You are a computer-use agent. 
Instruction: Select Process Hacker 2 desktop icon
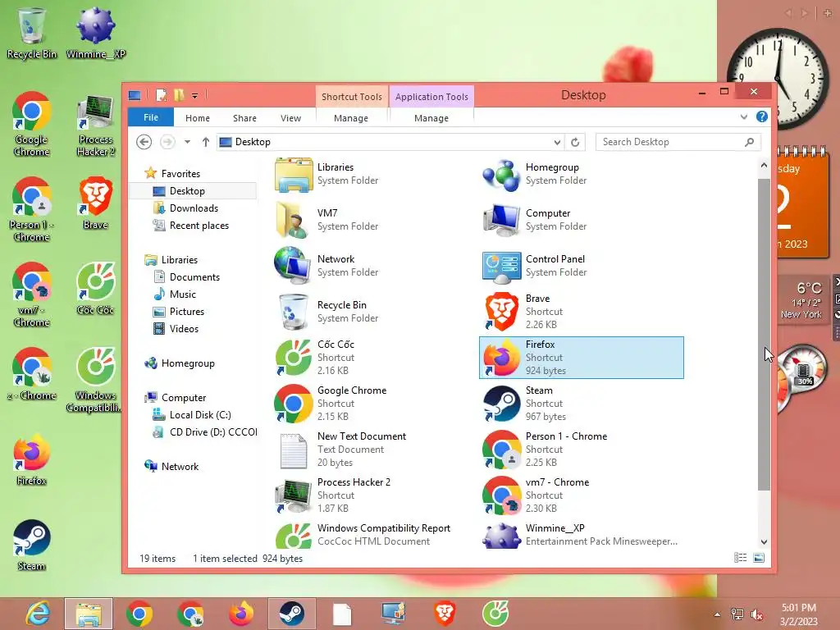pos(95,126)
